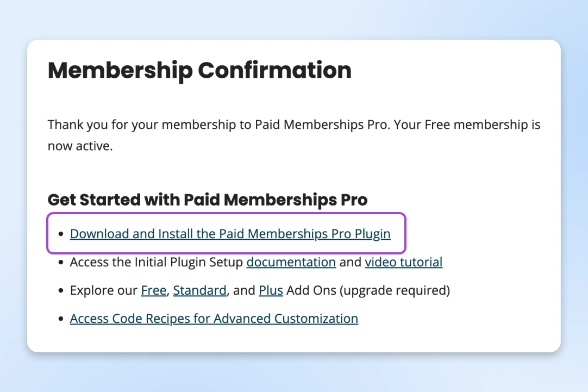Click the 'Thank you for your membership' paragraph
Viewport: 588px width, 392px height.
[x=293, y=125]
